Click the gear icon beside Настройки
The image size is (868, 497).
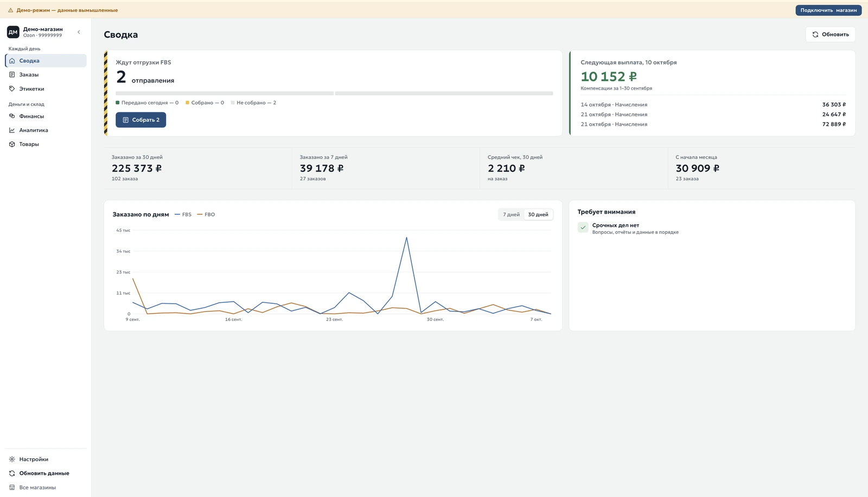click(12, 460)
